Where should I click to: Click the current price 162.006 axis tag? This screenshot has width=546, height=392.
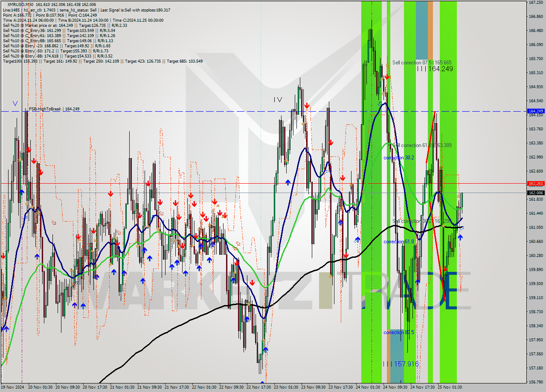click(536, 193)
